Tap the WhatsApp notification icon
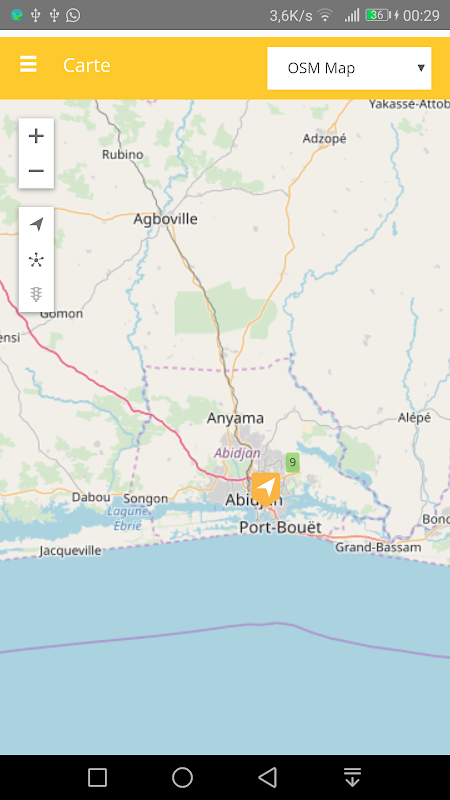450x800 pixels. 73,15
